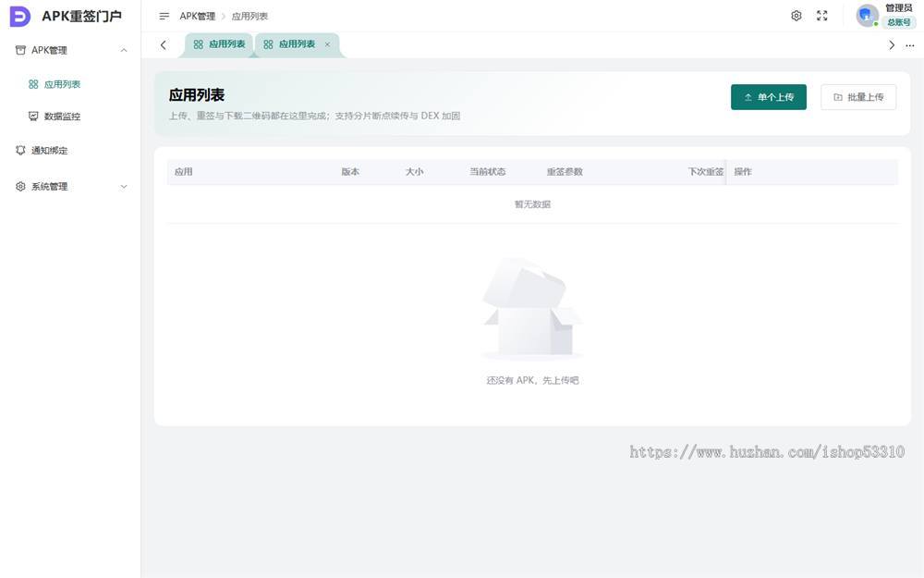The width and height of the screenshot is (924, 578).
Task: Click the APK重签门户 logo icon
Action: [x=20, y=17]
